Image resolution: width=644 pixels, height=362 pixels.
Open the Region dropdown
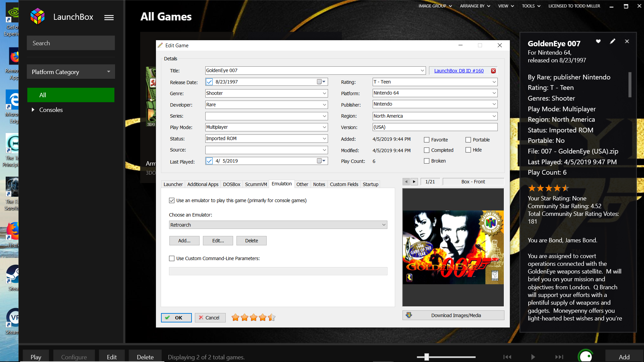tap(494, 116)
